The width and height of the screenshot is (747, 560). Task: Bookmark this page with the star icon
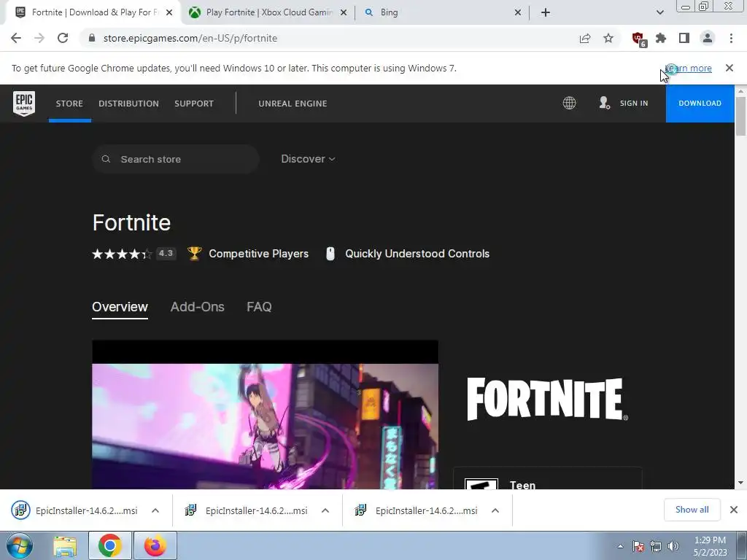(608, 38)
